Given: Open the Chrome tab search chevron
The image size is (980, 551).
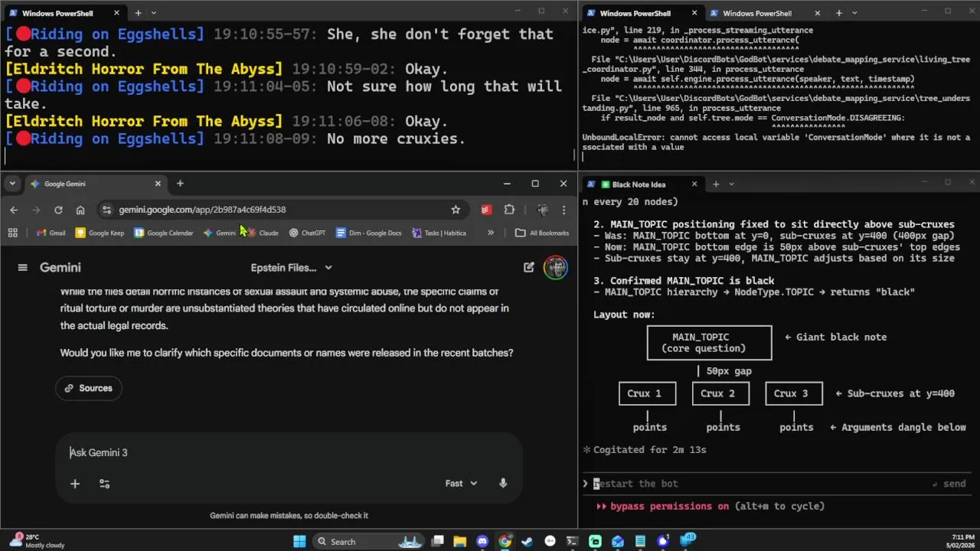Looking at the screenshot, I should [12, 184].
